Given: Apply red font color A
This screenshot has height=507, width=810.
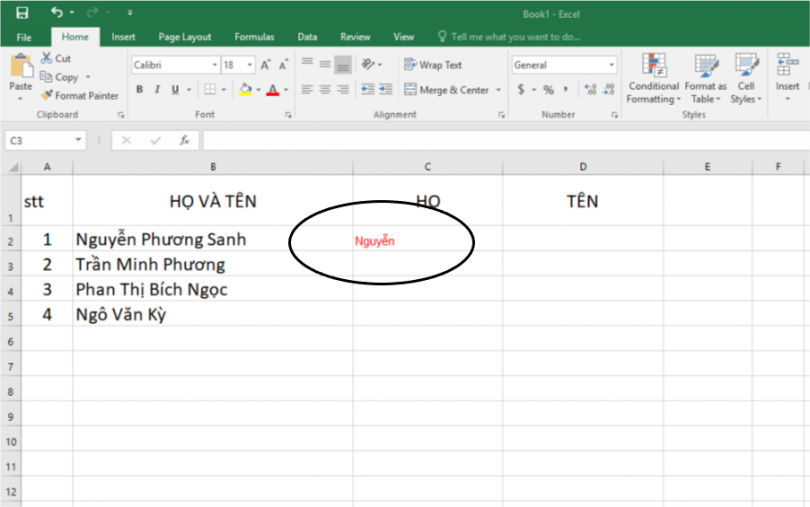Looking at the screenshot, I should (x=273, y=89).
